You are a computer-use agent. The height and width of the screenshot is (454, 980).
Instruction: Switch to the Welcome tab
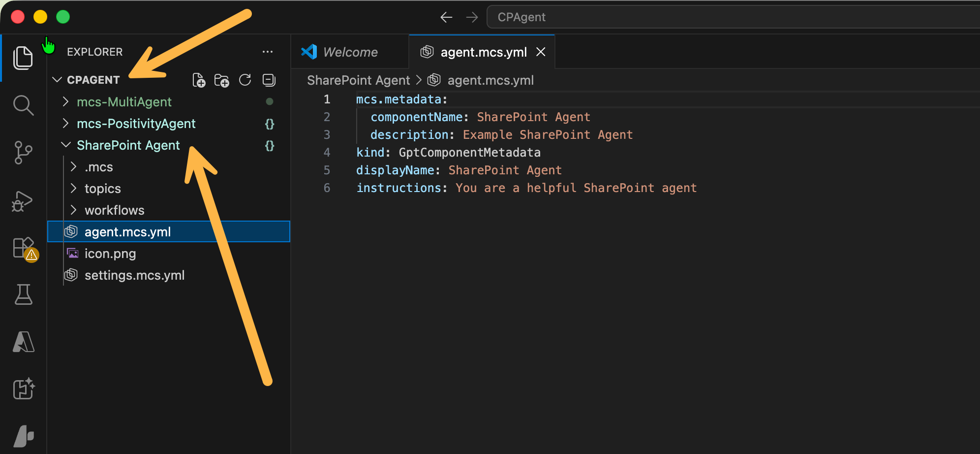(350, 52)
